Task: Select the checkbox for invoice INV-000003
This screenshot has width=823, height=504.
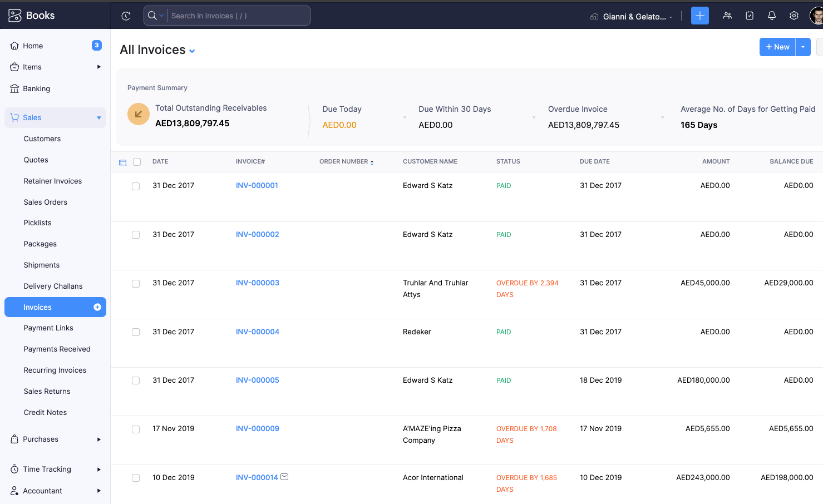Action: [x=136, y=284]
